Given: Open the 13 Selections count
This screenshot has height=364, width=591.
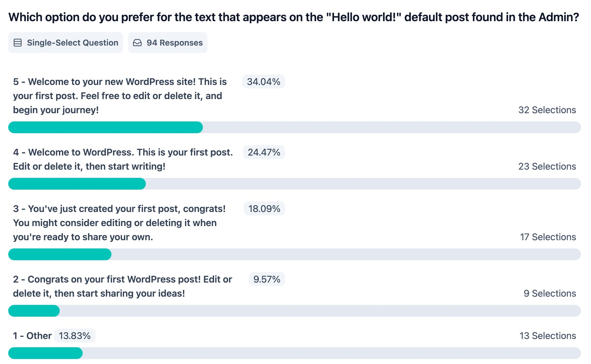Looking at the screenshot, I should [x=547, y=336].
